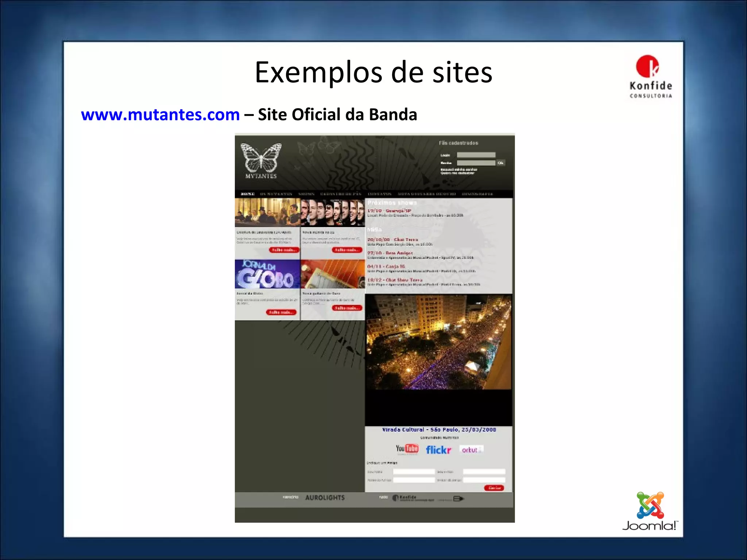Focus the friend's e-mail input field

click(484, 480)
